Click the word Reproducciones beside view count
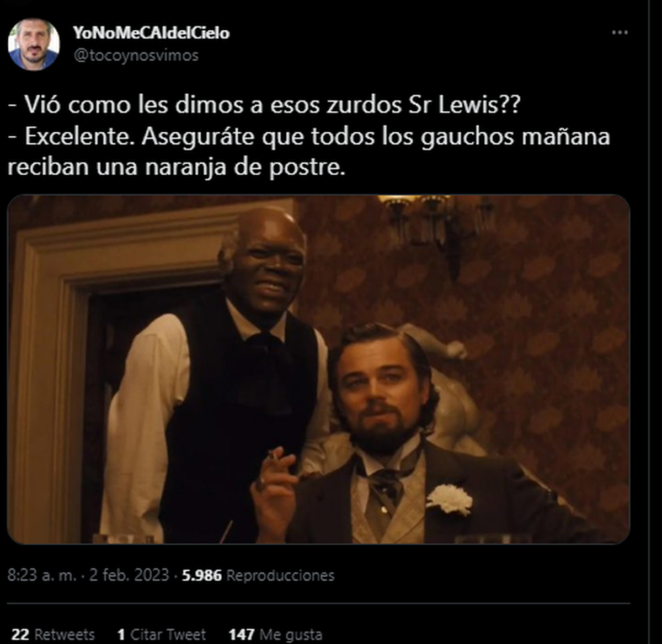Screen dimensions: 662x644 pyautogui.click(x=280, y=576)
